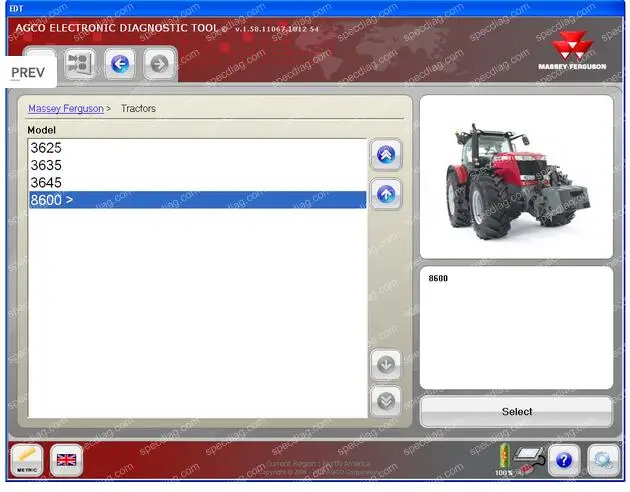Open the Massey Ferguson breadcrumb link
This screenshot has width=630, height=492.
point(66,108)
